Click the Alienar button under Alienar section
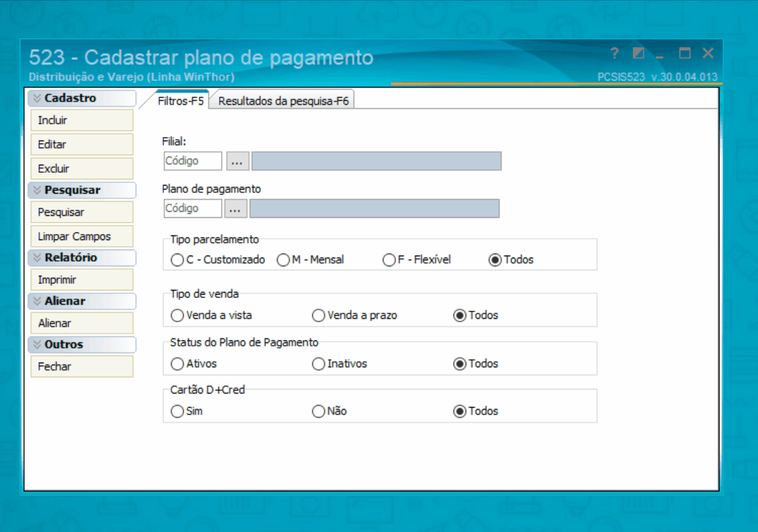This screenshot has height=532, width=758. click(81, 324)
